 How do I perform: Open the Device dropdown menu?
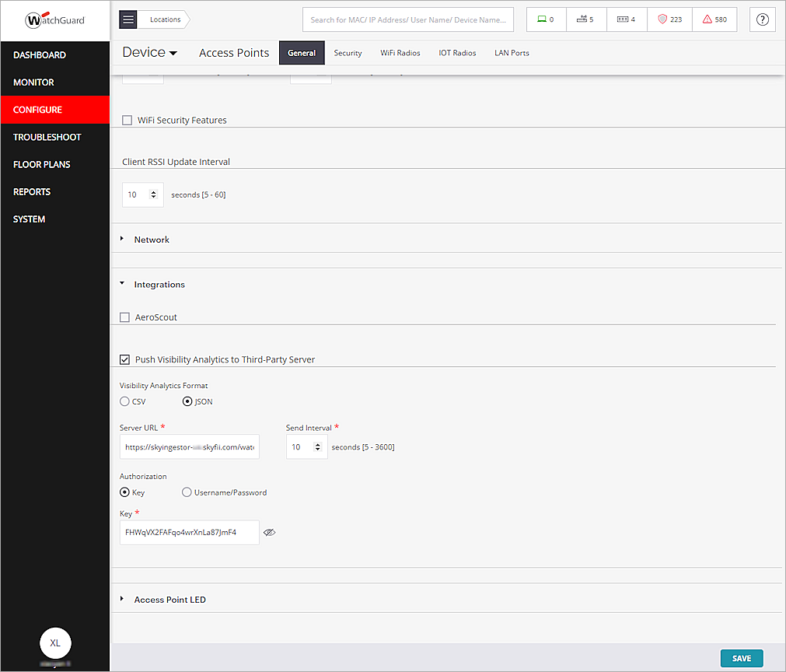click(149, 52)
